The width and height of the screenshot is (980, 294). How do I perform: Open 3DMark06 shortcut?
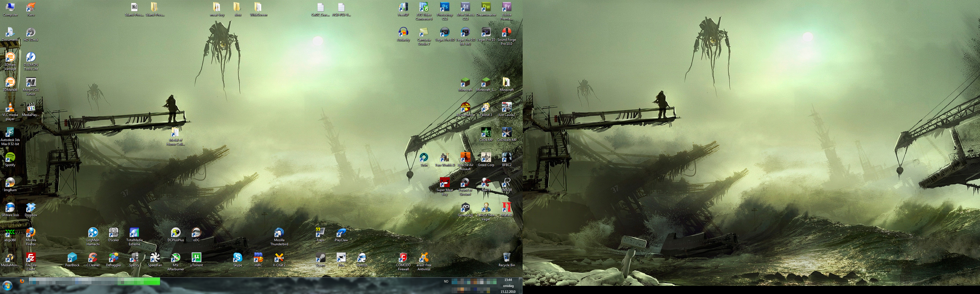click(x=10, y=84)
